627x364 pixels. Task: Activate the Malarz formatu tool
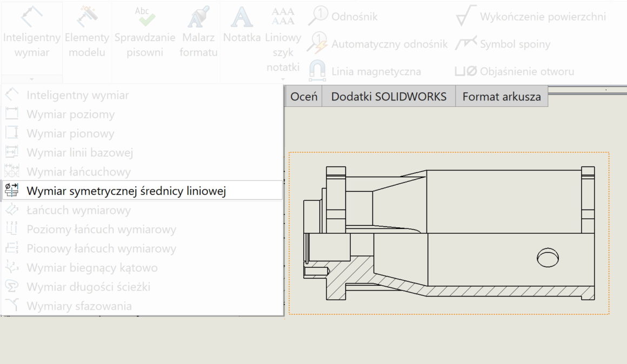coord(198,30)
